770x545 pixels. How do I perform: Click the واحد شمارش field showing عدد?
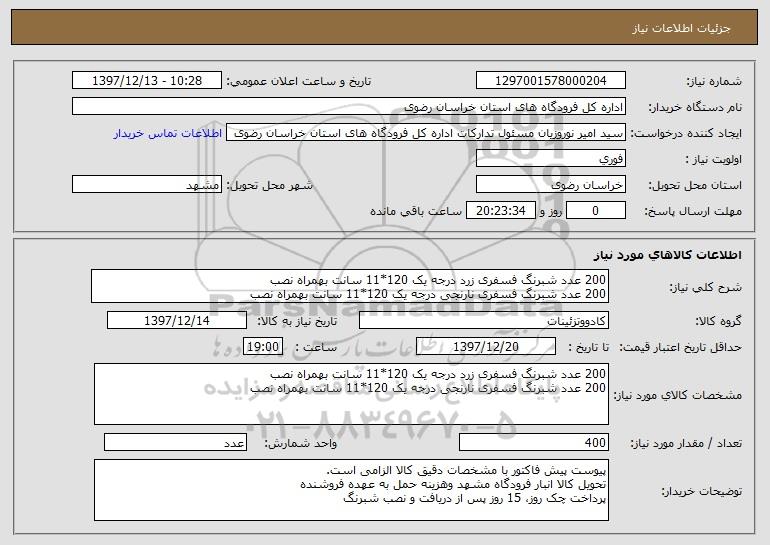click(175, 442)
